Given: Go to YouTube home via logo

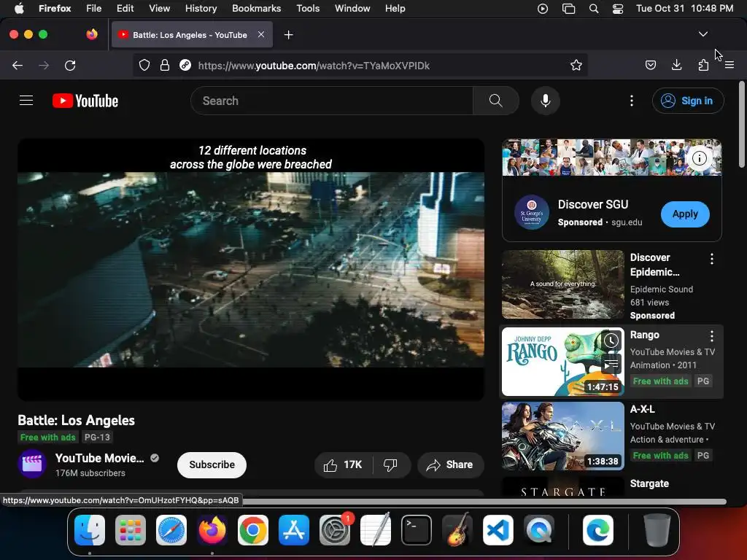Looking at the screenshot, I should click(x=85, y=101).
